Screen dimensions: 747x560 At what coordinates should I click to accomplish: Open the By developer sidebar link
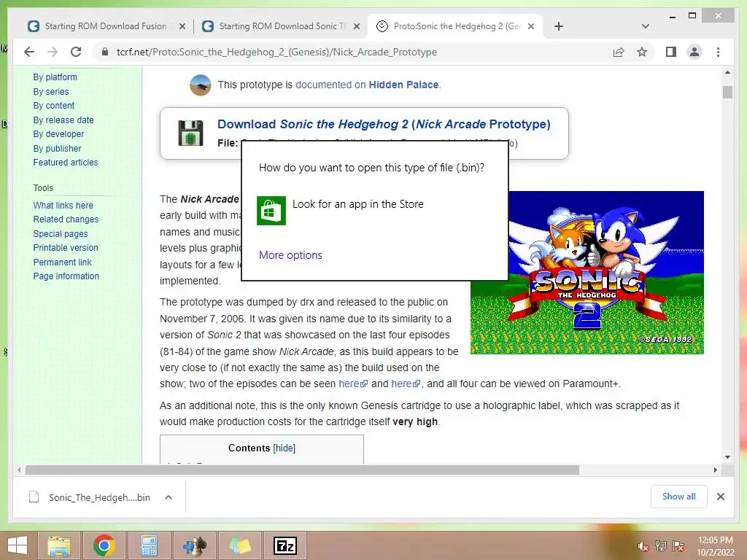(x=58, y=134)
